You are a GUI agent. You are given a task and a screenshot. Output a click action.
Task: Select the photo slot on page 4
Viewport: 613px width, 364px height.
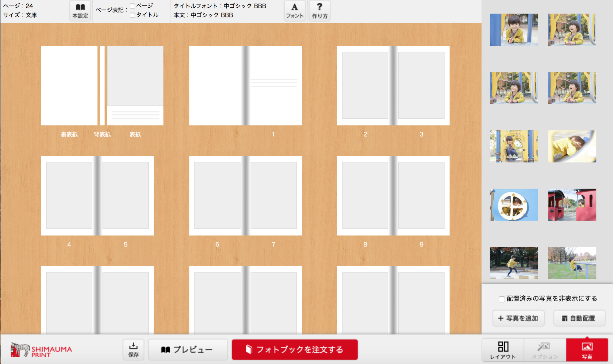click(69, 195)
